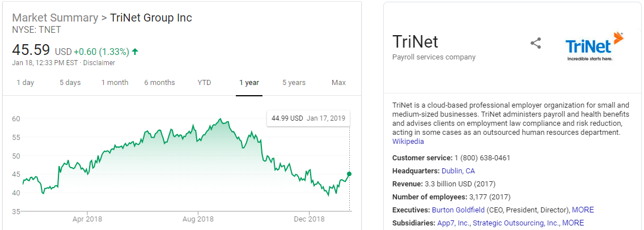Switch to the 5 days range
The height and width of the screenshot is (230, 644).
click(70, 83)
